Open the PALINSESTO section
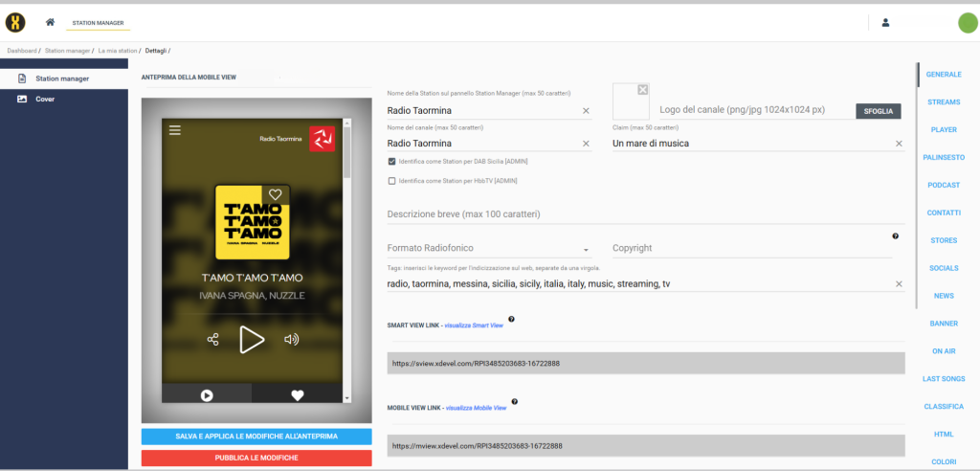 943,157
